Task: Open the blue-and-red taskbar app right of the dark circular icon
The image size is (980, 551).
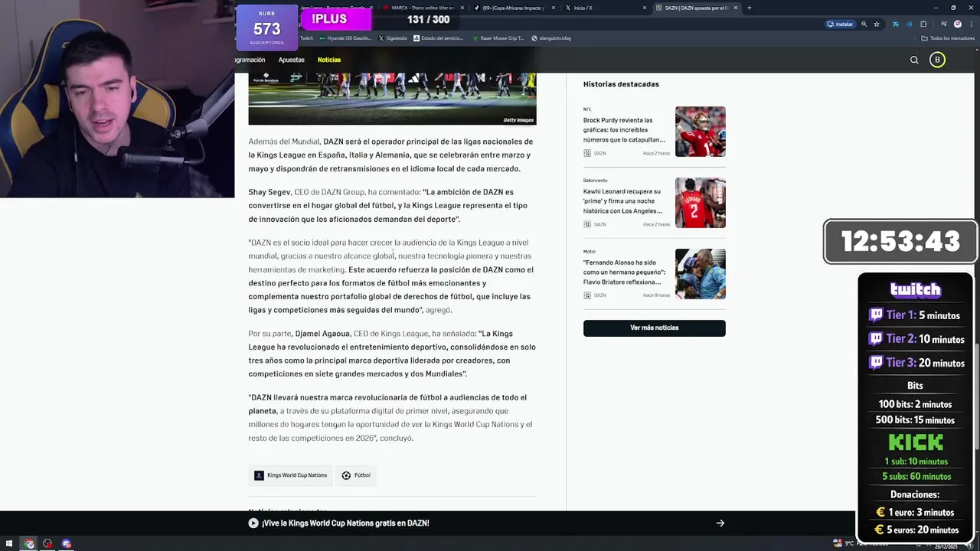Action: click(x=66, y=544)
